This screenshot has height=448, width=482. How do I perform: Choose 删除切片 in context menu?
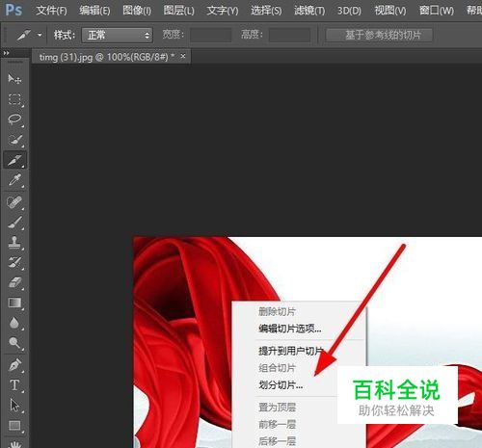click(x=277, y=311)
